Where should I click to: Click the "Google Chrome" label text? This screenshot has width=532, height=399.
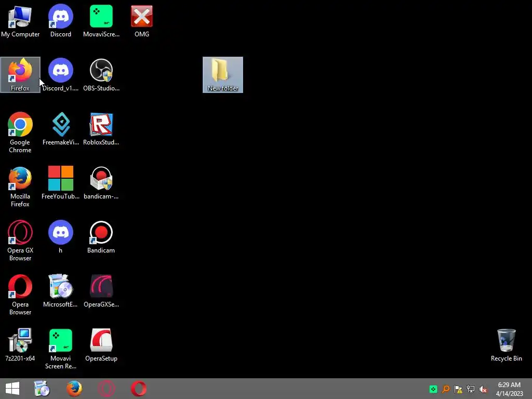click(20, 146)
